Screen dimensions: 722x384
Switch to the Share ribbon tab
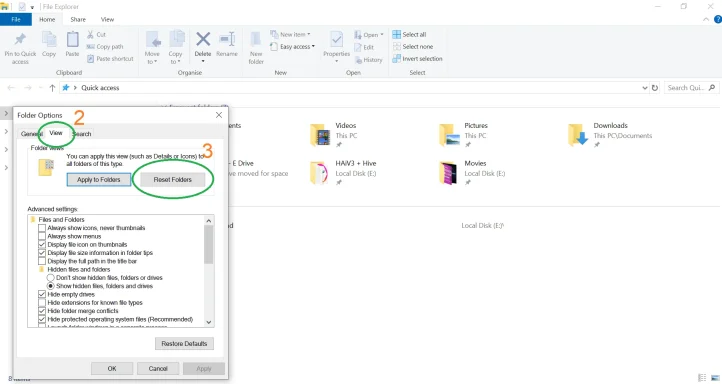click(x=78, y=19)
